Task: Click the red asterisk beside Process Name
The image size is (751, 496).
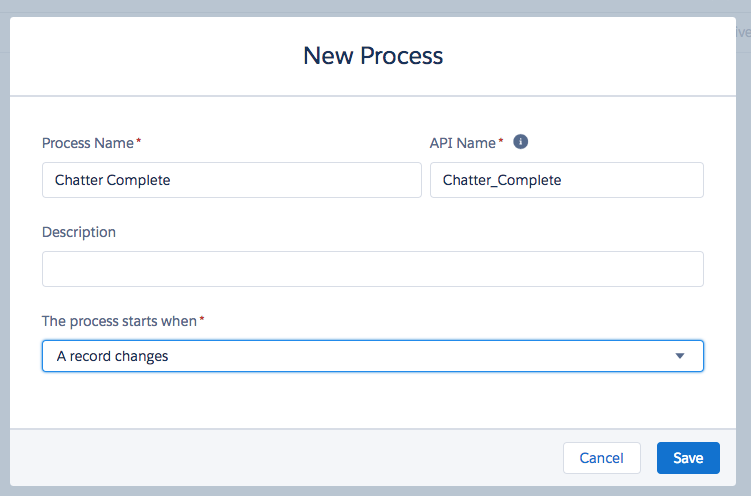Action: [x=139, y=142]
